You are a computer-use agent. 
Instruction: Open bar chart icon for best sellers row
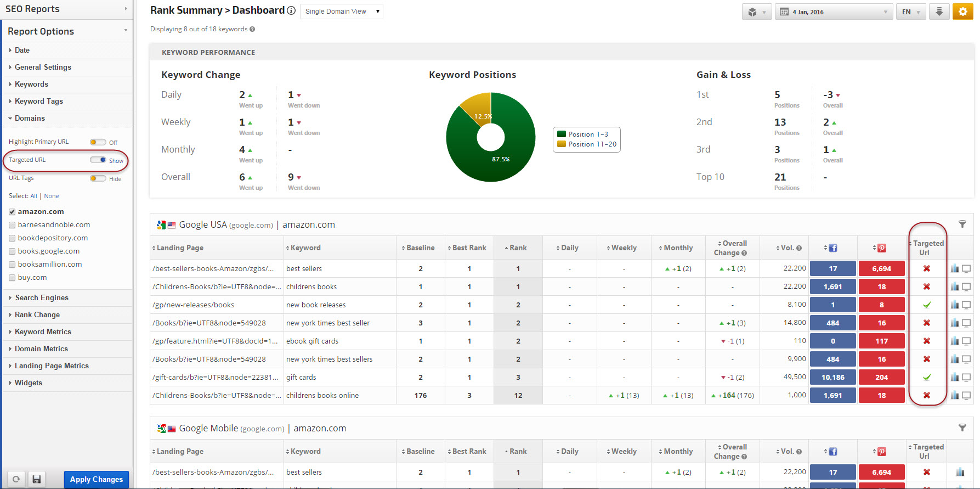(x=955, y=269)
